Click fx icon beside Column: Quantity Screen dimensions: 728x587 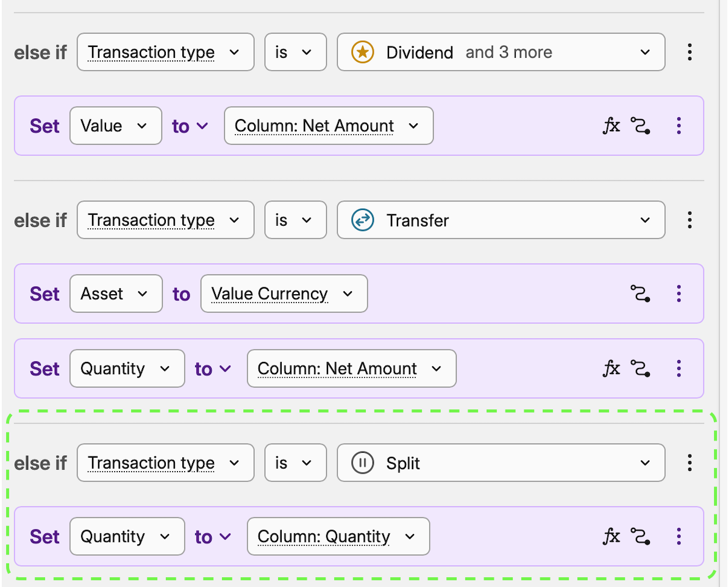(x=611, y=536)
